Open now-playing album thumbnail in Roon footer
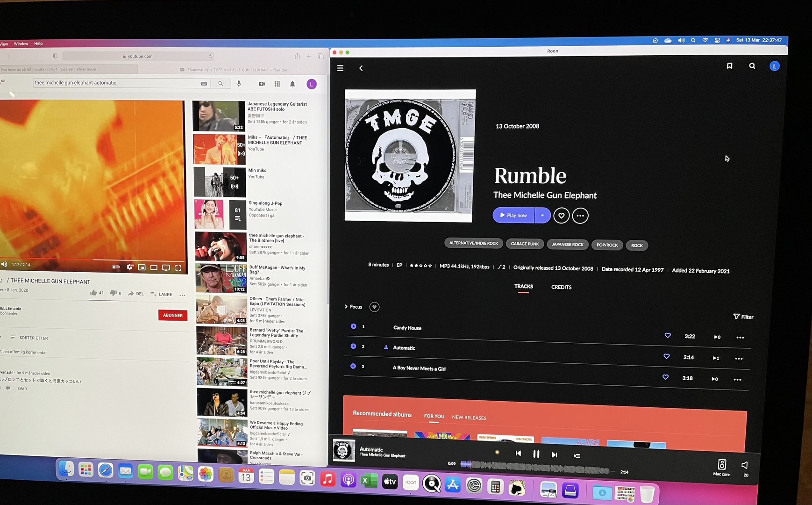Viewport: 812px width, 505px height. (343, 450)
